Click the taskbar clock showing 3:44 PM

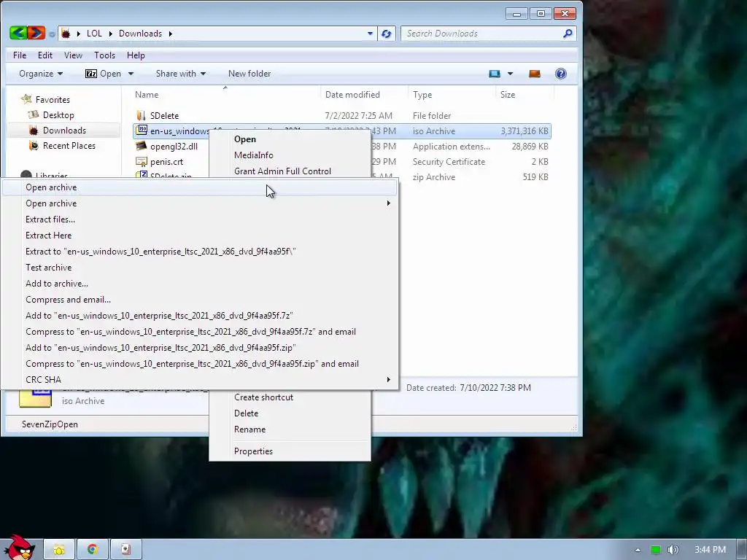click(x=710, y=550)
